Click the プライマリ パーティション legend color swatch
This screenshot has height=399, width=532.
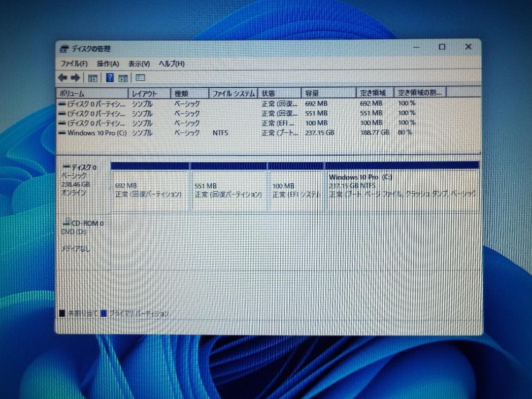[103, 313]
